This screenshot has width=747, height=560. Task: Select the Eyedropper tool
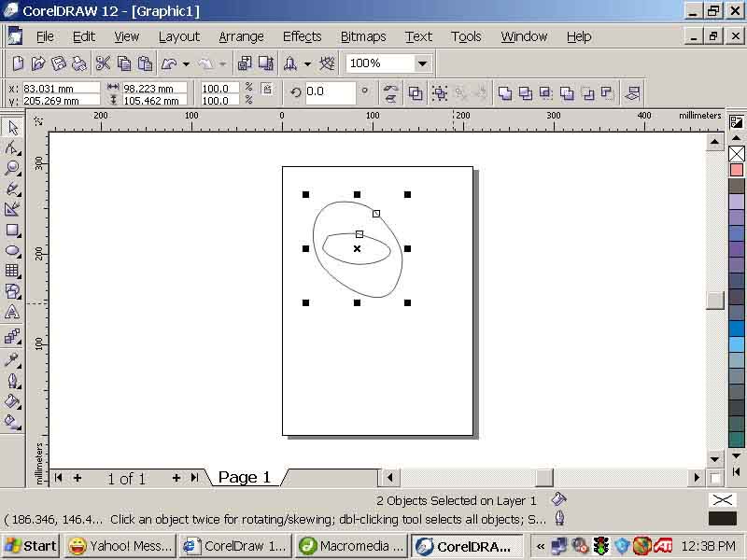(x=12, y=360)
